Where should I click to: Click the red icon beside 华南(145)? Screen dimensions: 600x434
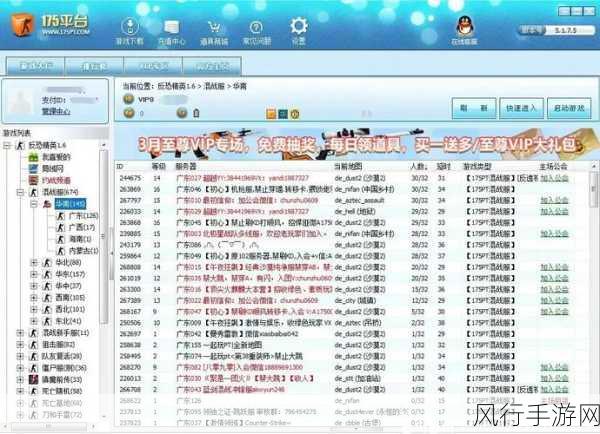[x=47, y=204]
